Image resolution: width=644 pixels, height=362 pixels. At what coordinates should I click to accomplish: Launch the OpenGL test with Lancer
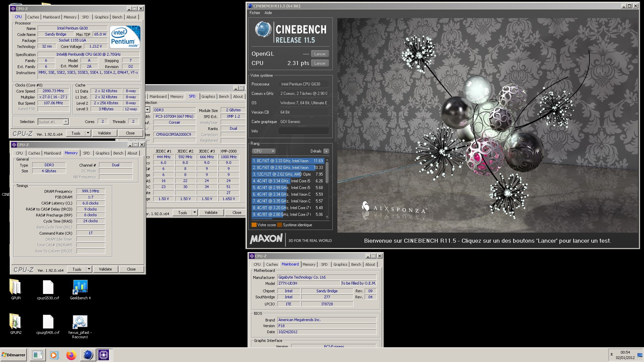(320, 54)
